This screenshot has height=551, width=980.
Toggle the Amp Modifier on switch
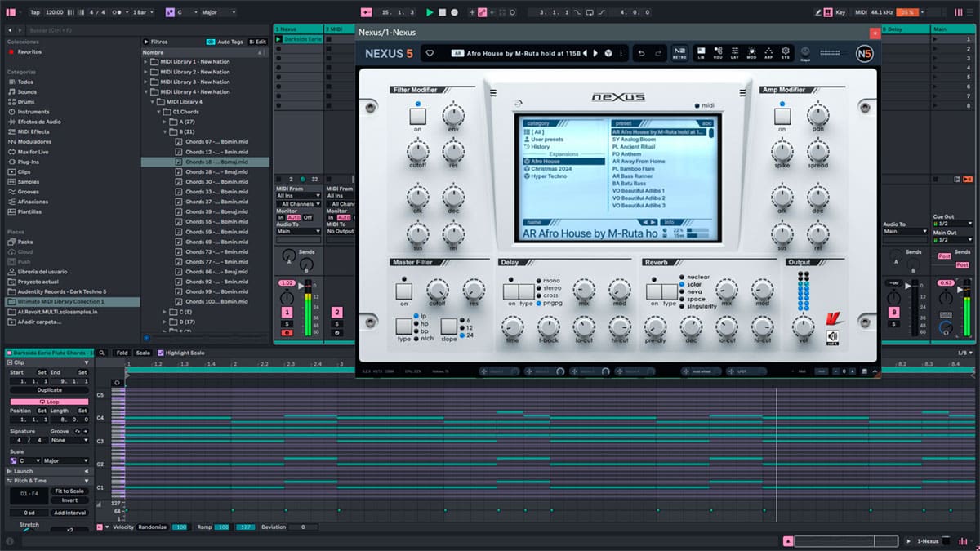coord(782,117)
